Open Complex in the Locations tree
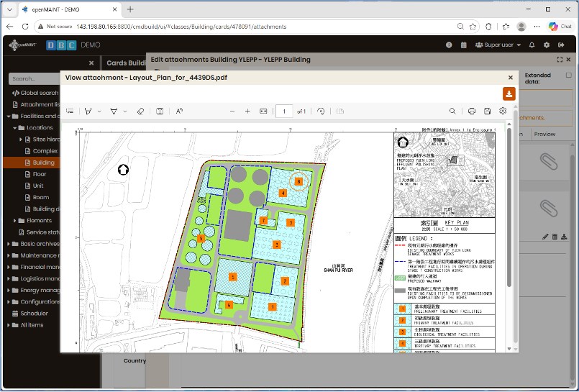579x392 pixels. 42,151
